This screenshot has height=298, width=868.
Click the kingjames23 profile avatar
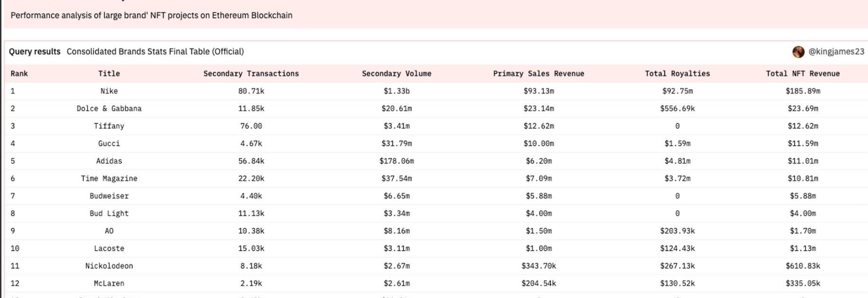pos(798,52)
